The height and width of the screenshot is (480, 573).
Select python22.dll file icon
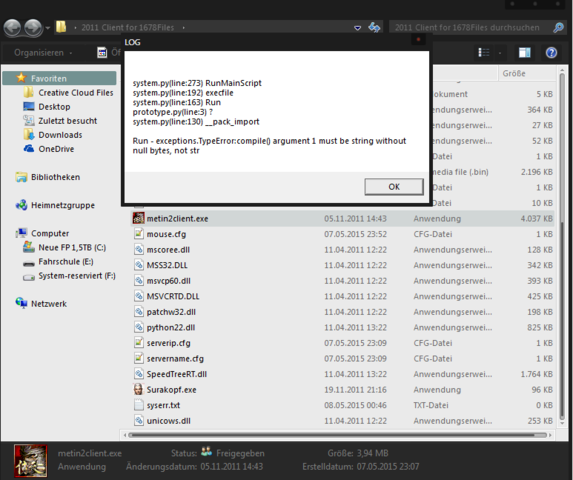pos(138,327)
